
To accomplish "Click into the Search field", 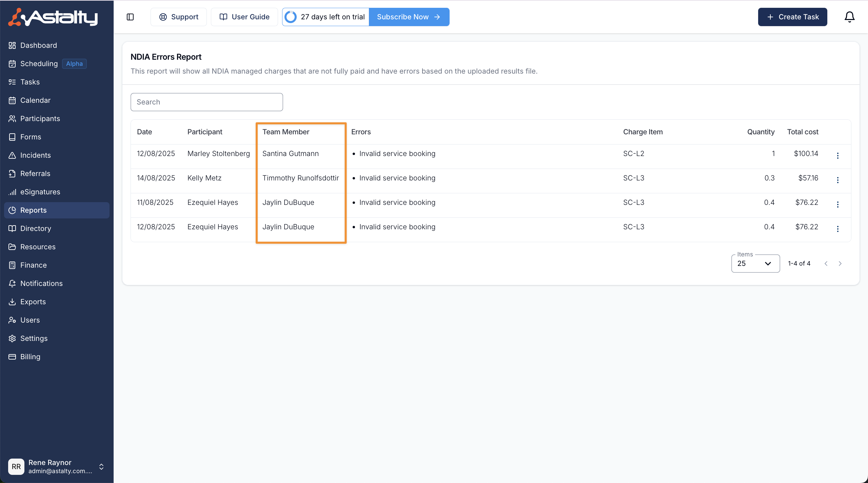I will click(206, 102).
